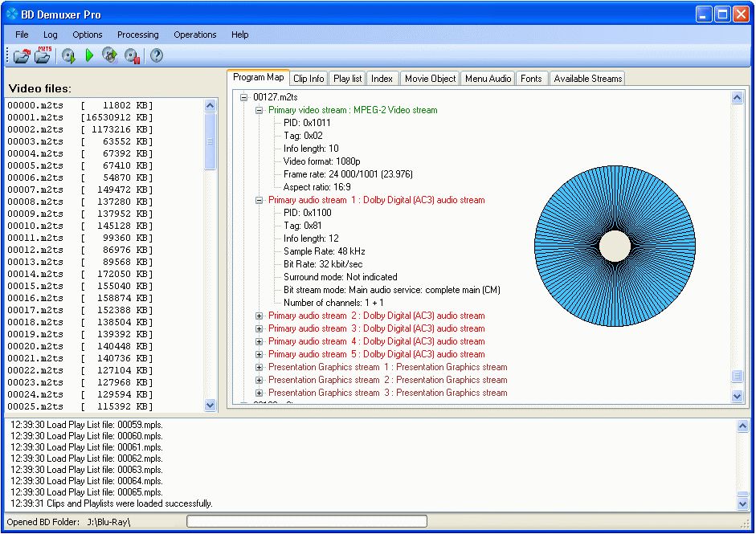
Task: Switch to the Clip Info tab
Action: (x=309, y=79)
